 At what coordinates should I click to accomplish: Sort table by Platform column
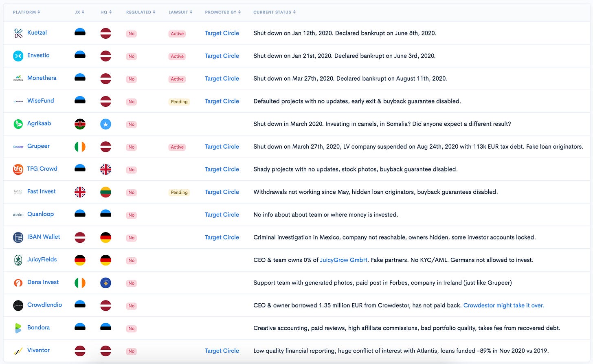26,12
